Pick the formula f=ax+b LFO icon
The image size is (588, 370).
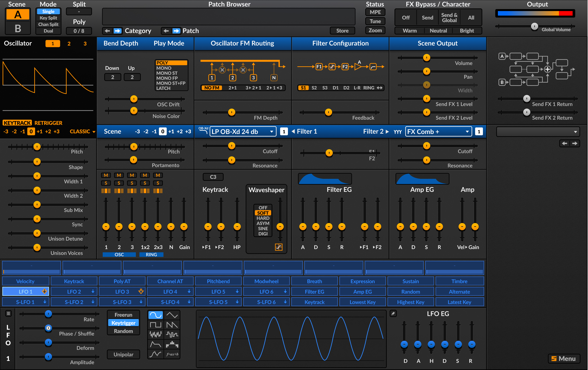point(172,354)
